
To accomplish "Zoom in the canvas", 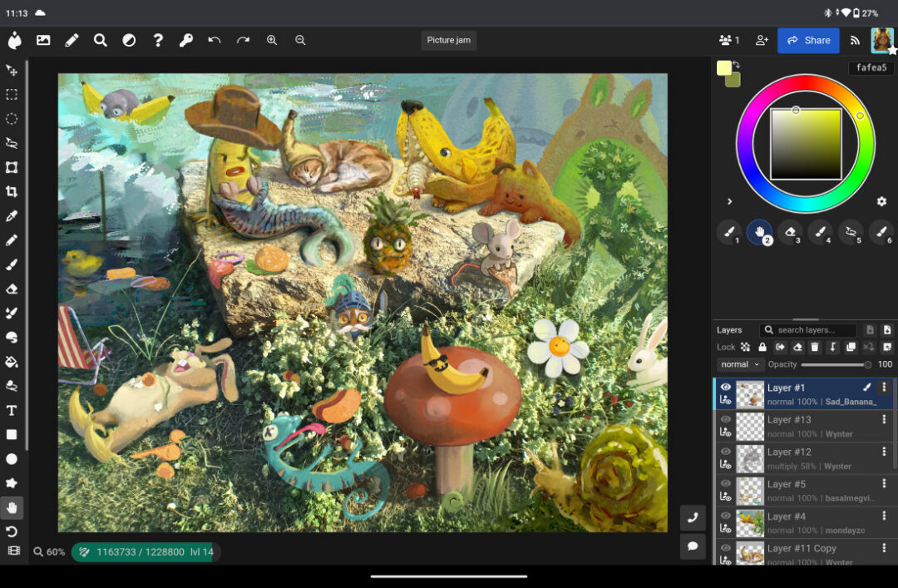I will pyautogui.click(x=271, y=40).
